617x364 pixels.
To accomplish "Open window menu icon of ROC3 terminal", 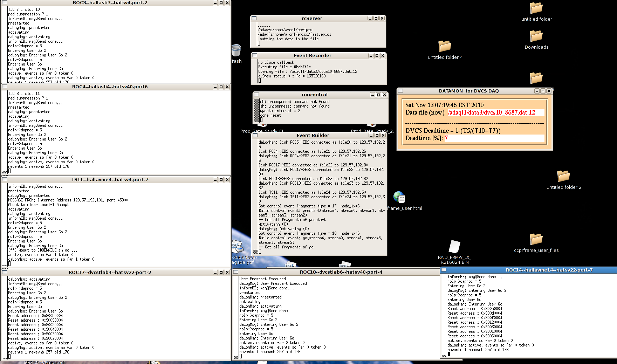I will point(5,2).
